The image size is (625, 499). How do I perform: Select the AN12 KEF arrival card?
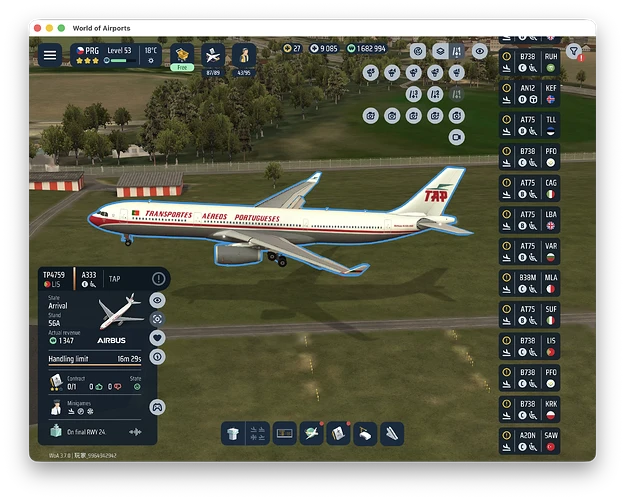pos(529,94)
